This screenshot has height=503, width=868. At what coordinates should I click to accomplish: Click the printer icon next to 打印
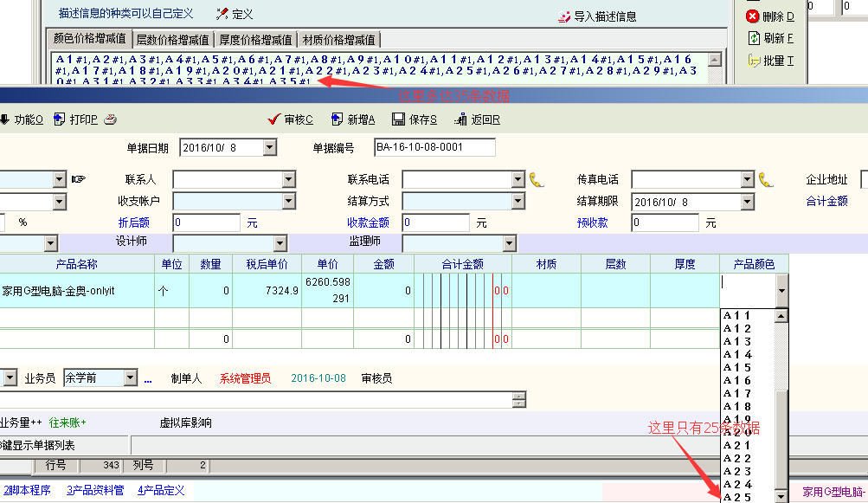pyautogui.click(x=111, y=119)
